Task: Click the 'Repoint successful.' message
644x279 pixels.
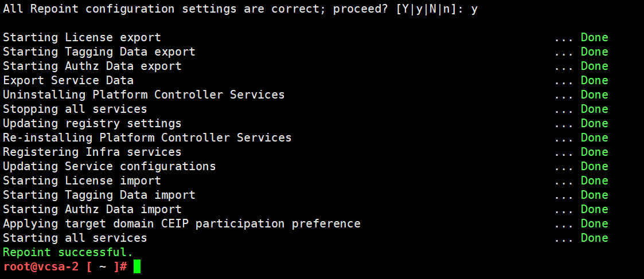Action: coord(68,252)
